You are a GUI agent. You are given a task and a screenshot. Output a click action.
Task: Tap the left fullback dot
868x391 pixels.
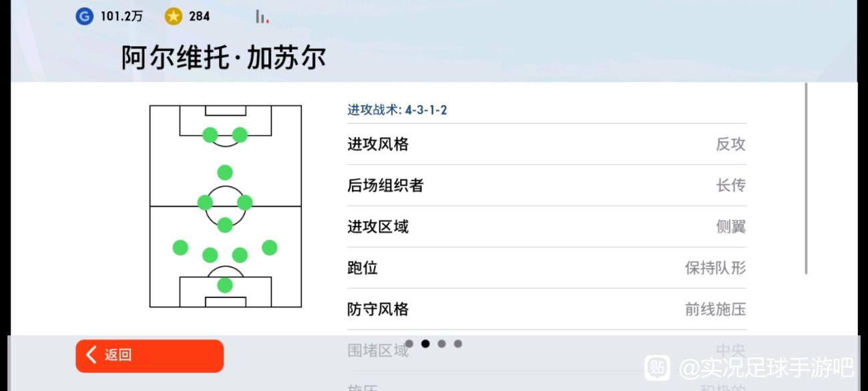tap(180, 248)
